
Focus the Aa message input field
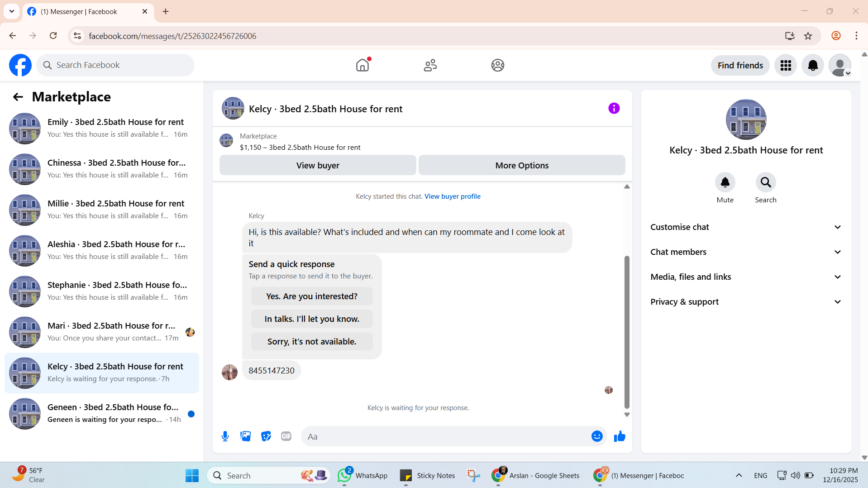click(446, 436)
